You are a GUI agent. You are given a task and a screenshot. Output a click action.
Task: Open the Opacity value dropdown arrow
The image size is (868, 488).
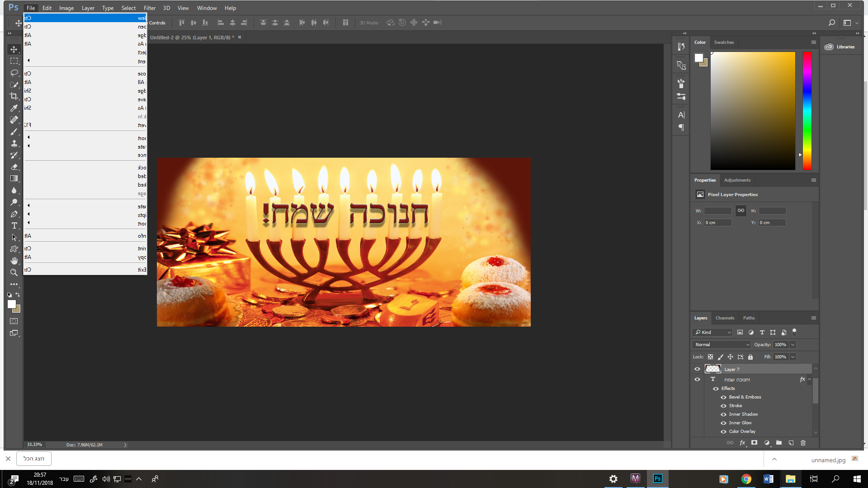(793, 345)
